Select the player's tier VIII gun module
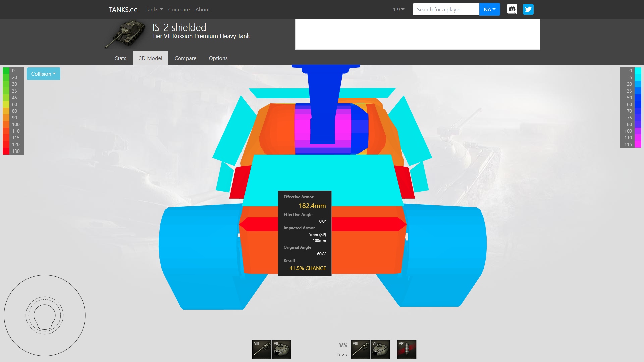 coord(262,349)
